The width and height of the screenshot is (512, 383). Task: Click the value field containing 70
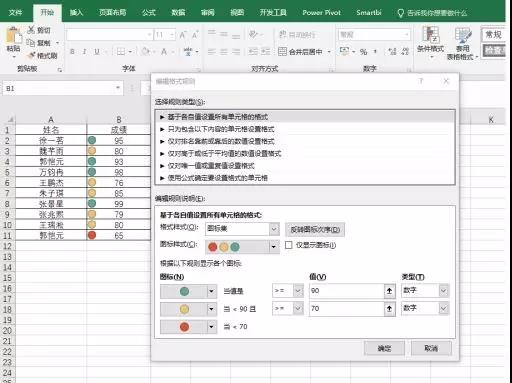coord(347,309)
